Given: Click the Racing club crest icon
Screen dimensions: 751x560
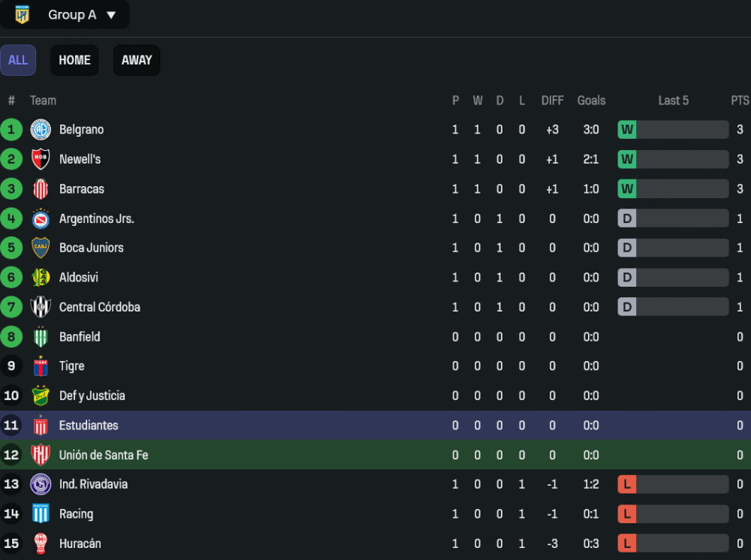Looking at the screenshot, I should [x=41, y=514].
